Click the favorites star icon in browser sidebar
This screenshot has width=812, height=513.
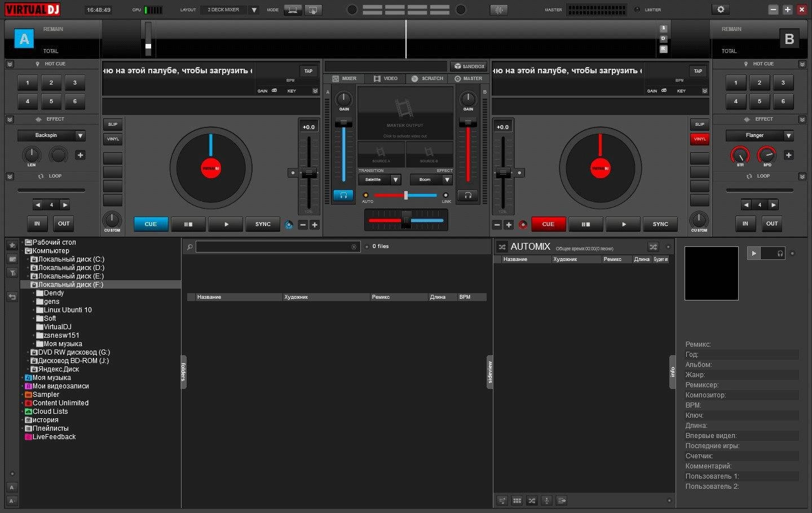click(x=12, y=245)
